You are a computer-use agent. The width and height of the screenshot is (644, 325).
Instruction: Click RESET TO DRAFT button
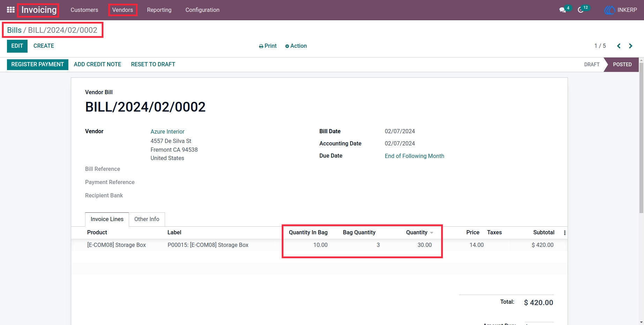pos(153,65)
